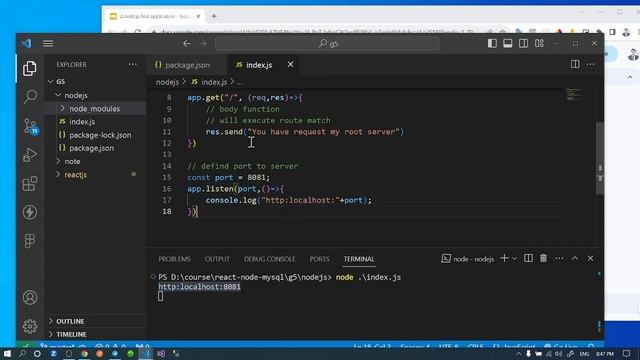The image size is (640, 360).
Task: Click the editor vertical scrollbar
Action: (600, 158)
